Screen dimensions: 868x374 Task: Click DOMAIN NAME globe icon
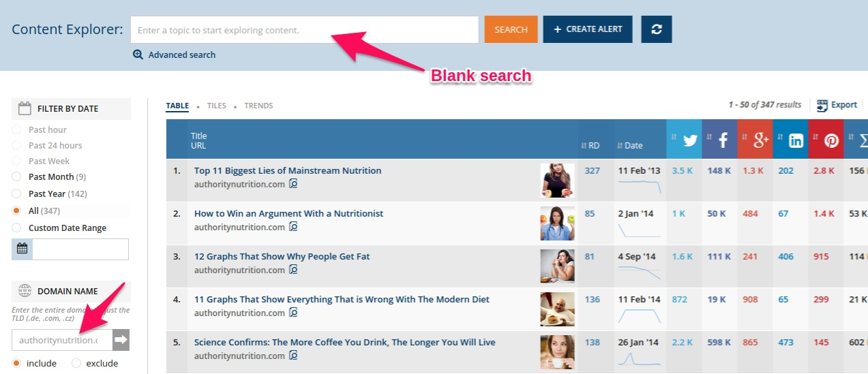[25, 291]
